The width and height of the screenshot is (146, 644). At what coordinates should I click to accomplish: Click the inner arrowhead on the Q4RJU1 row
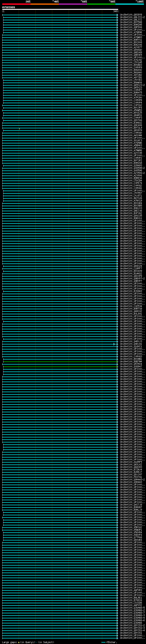tap(114, 344)
